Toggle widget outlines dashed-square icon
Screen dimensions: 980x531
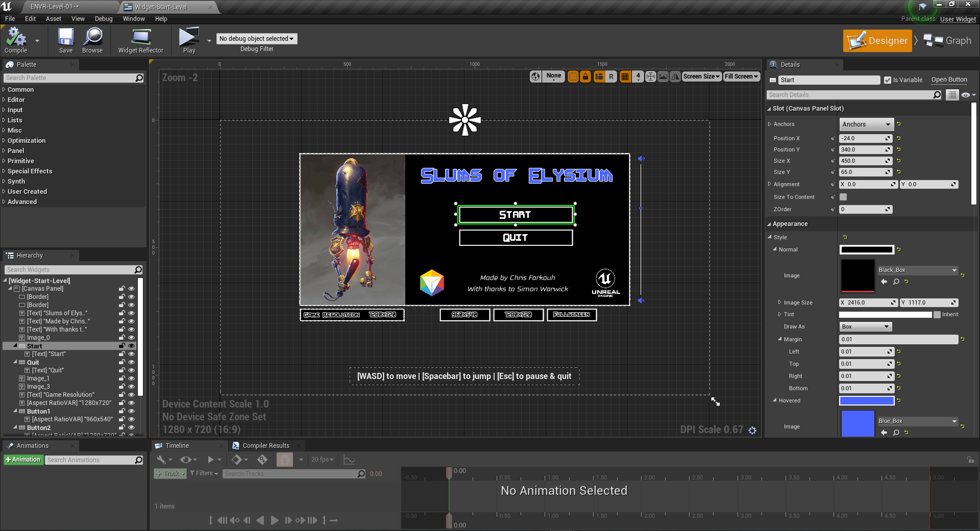point(573,77)
